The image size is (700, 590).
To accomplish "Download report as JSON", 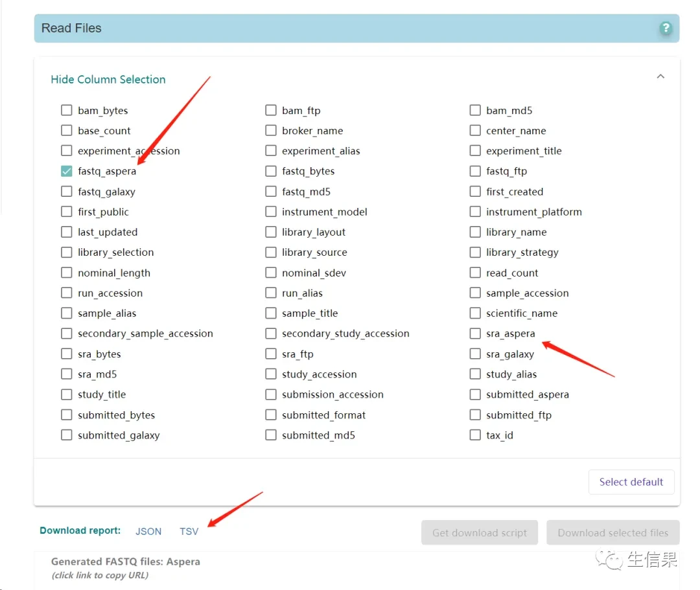I will [148, 531].
